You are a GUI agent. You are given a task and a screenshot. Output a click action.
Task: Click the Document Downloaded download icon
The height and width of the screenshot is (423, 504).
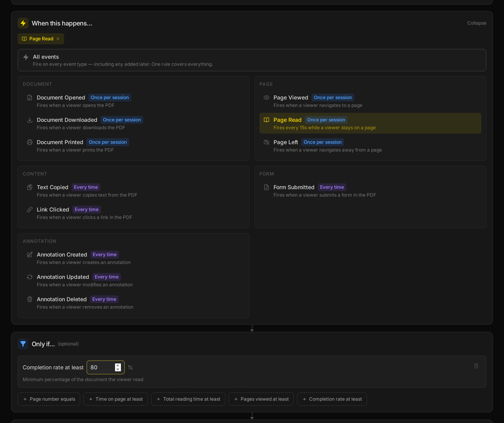30,120
